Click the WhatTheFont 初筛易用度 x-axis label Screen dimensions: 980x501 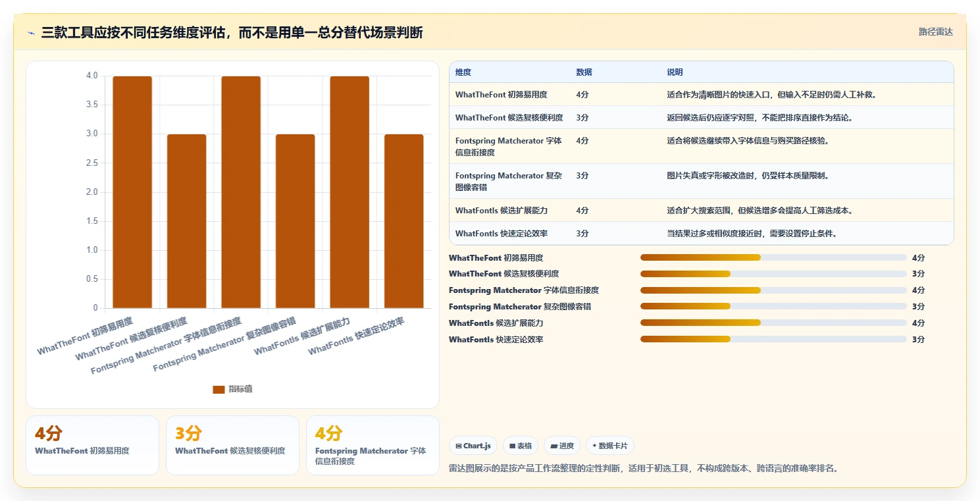[85, 336]
